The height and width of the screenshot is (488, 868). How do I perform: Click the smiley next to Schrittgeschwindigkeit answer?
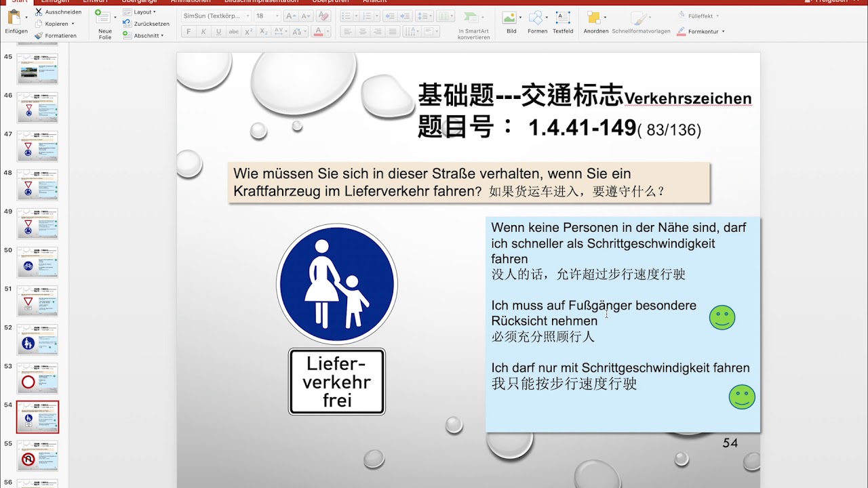coord(742,396)
